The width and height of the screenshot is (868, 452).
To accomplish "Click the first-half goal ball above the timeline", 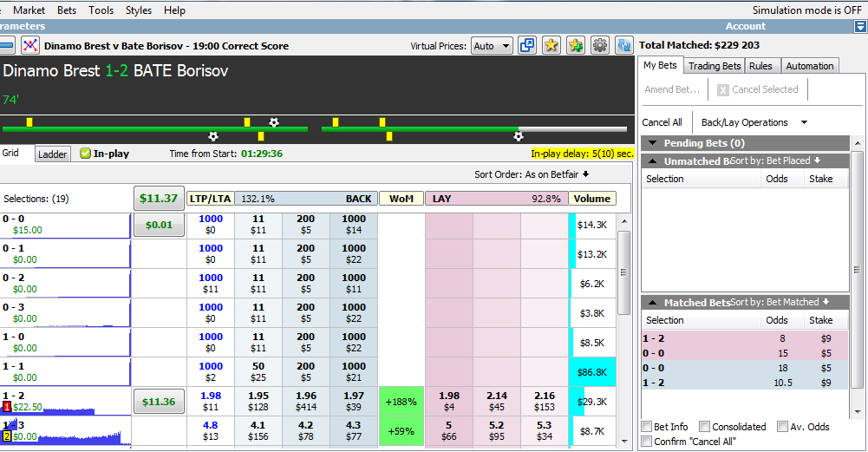I will 273,121.
